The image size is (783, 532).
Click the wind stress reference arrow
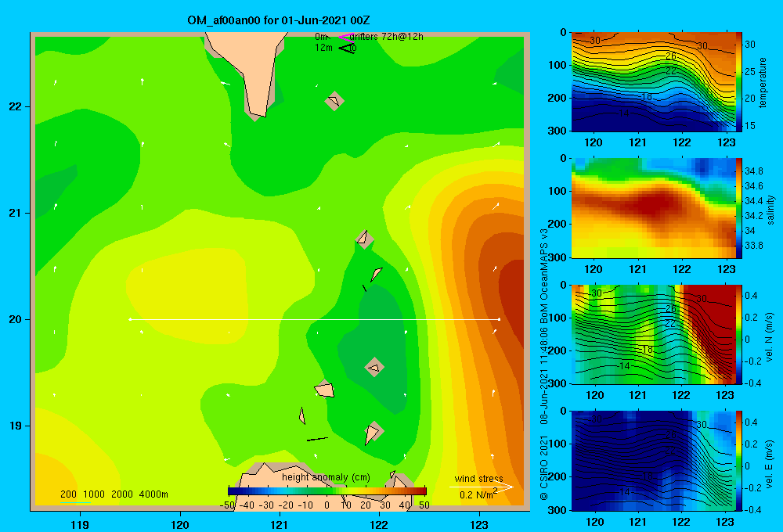tap(481, 487)
